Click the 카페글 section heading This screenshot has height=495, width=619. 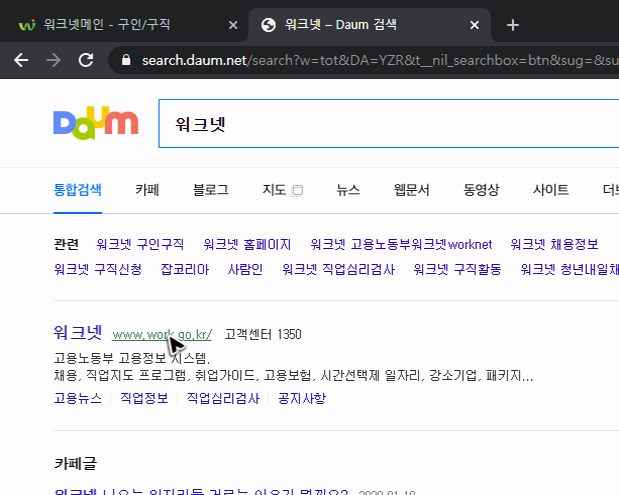tap(75, 463)
